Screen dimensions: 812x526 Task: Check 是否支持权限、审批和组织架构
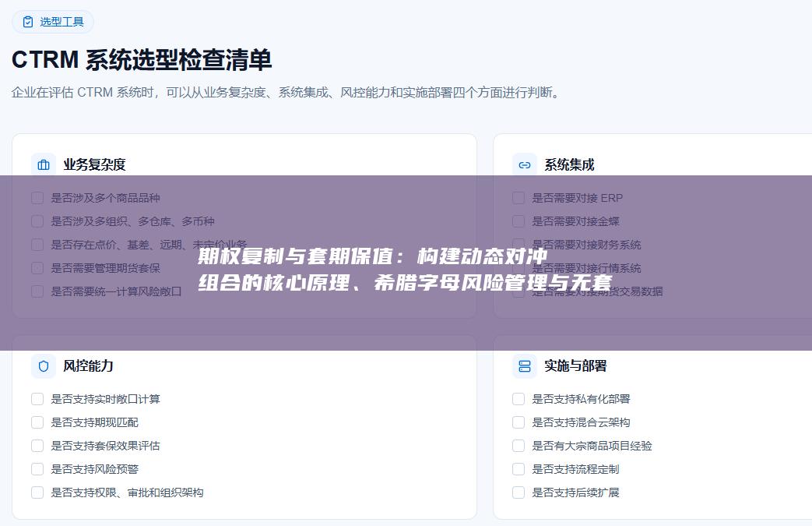[37, 492]
